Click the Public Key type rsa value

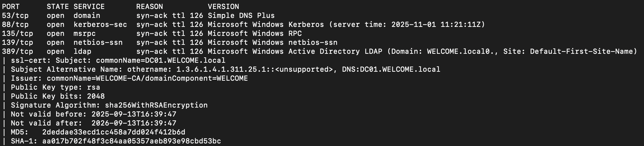[93, 87]
